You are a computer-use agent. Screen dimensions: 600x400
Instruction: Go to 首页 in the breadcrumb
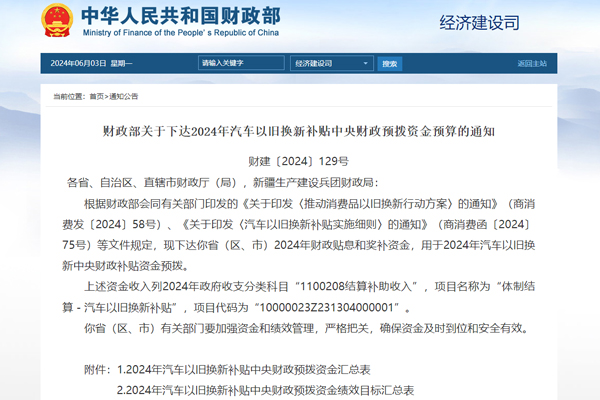[x=95, y=97]
